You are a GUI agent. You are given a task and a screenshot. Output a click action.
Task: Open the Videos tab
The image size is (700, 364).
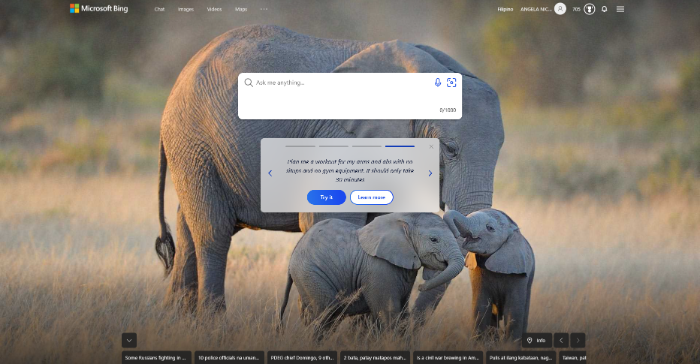(214, 9)
